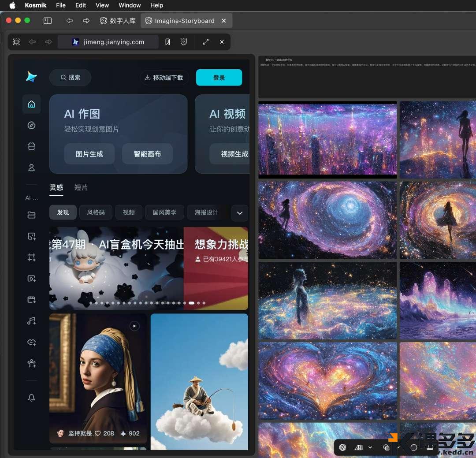Image resolution: width=476 pixels, height=458 pixels.
Task: Play the Girl with Pearl Earring video
Action: (x=134, y=326)
